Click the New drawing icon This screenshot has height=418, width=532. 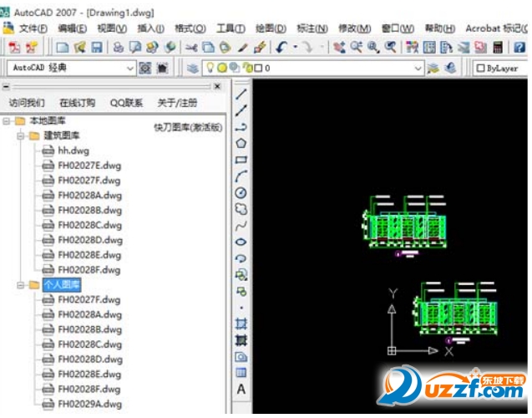pos(63,47)
